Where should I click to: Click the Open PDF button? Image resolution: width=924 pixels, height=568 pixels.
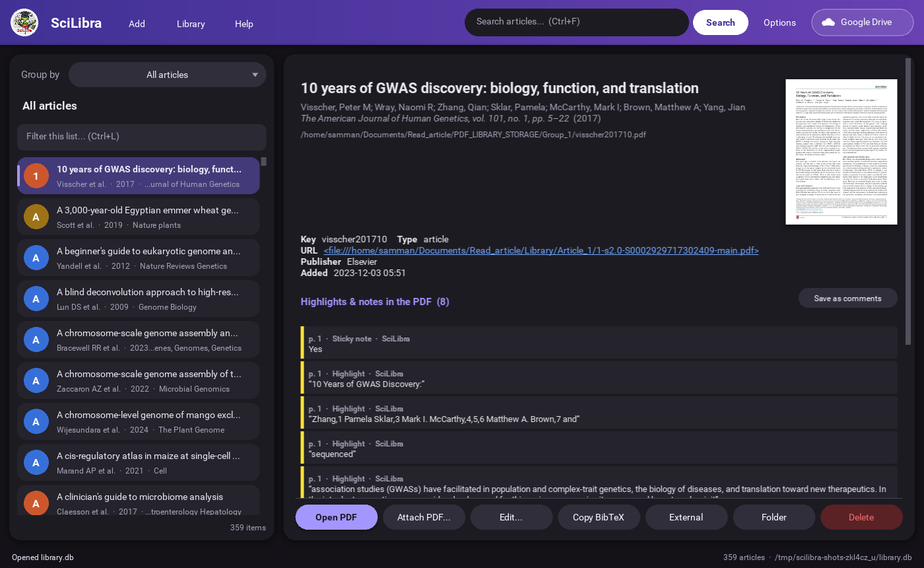tap(337, 517)
